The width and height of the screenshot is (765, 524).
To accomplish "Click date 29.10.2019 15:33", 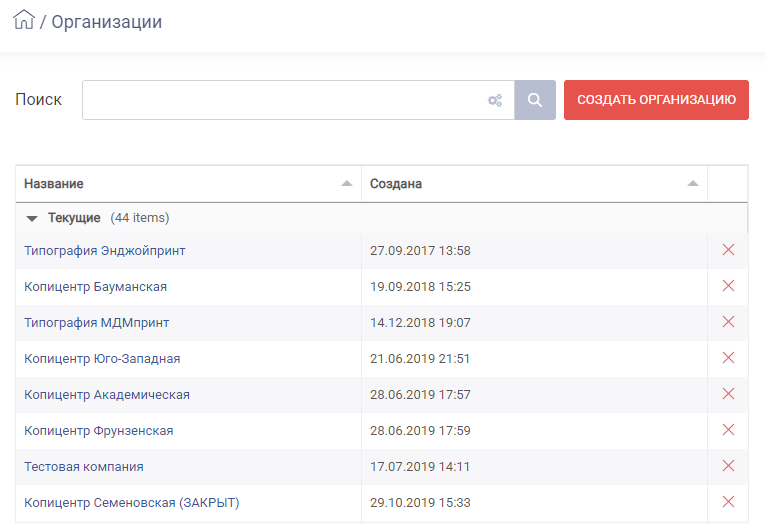I will click(x=420, y=503).
